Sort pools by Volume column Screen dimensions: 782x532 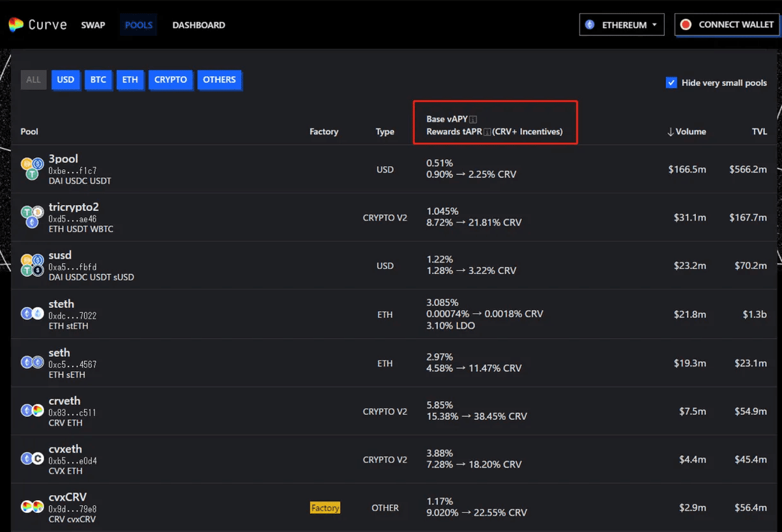tap(686, 132)
